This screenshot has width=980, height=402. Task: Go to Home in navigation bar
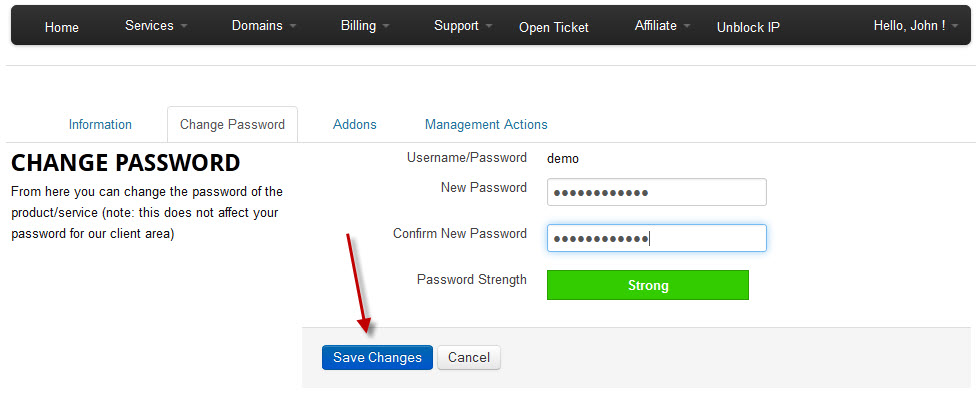click(62, 27)
